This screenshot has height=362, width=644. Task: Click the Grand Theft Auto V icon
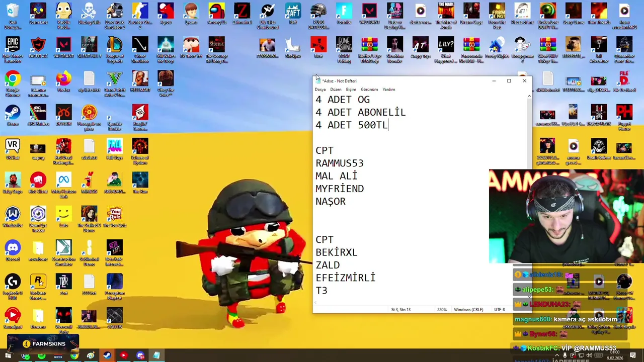tap(115, 83)
